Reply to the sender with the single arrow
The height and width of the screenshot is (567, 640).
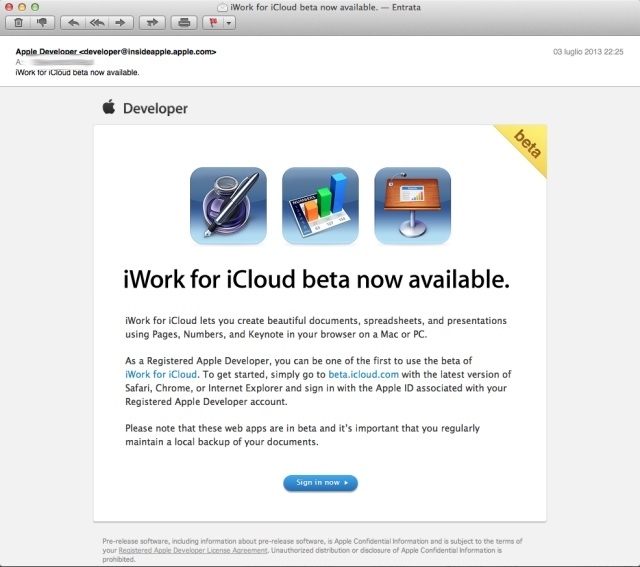tap(73, 22)
